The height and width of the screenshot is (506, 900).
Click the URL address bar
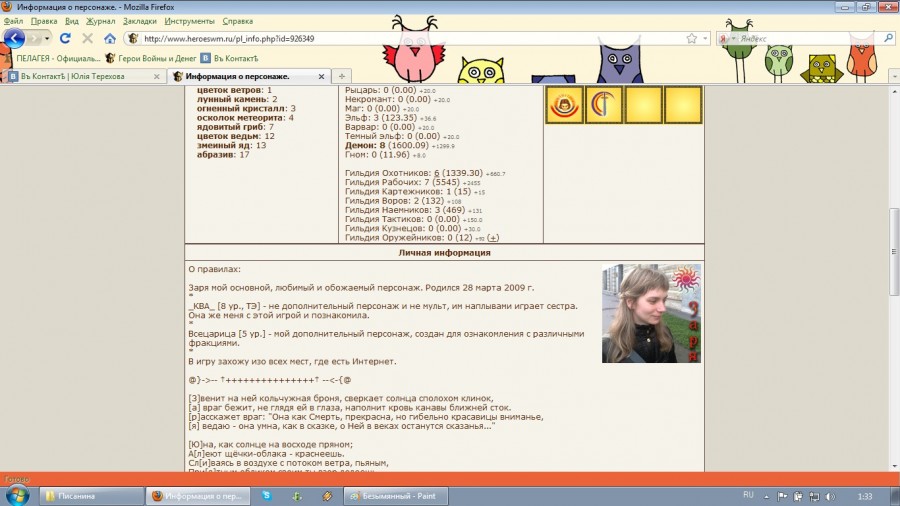pyautogui.click(x=400, y=38)
